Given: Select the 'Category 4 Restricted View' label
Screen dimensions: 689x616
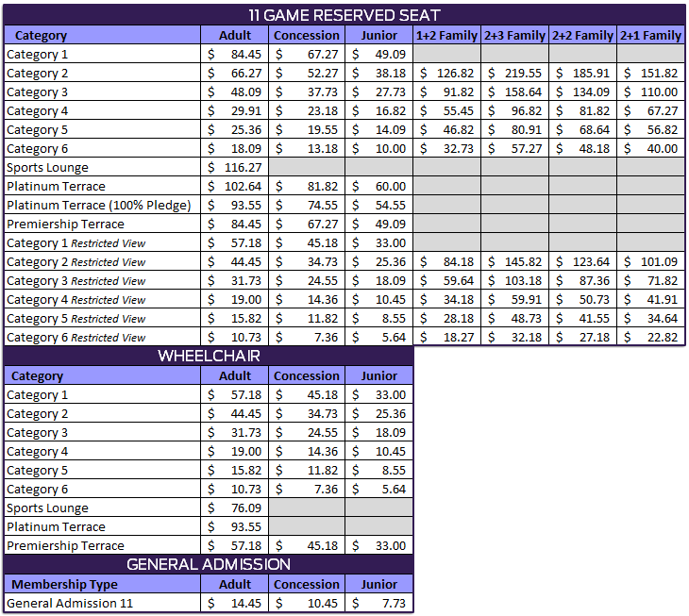Looking at the screenshot, I should [76, 299].
